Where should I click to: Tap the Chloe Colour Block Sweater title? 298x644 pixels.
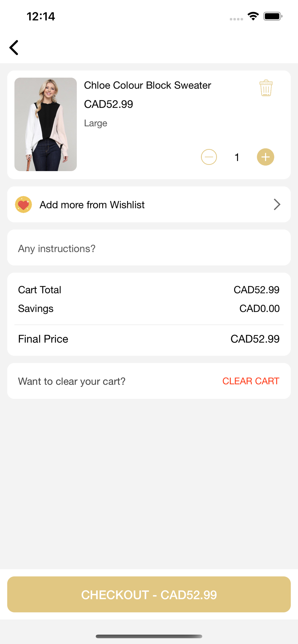pyautogui.click(x=147, y=85)
